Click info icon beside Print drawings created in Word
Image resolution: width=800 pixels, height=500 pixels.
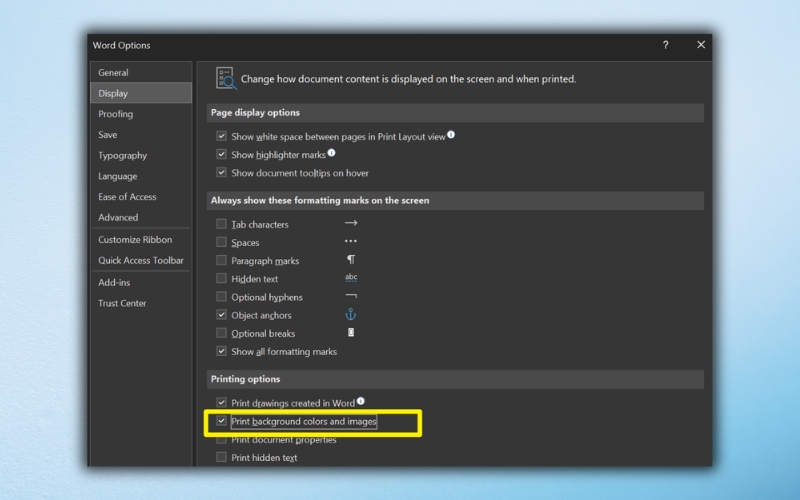(361, 401)
